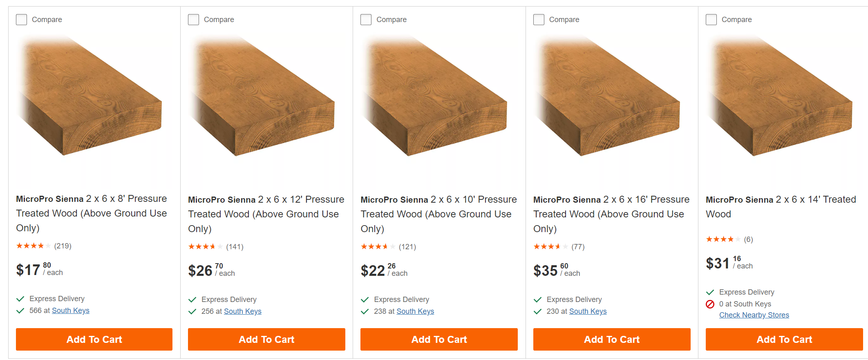This screenshot has width=868, height=360.
Task: Add the $17.80 board to cart
Action: pos(94,340)
